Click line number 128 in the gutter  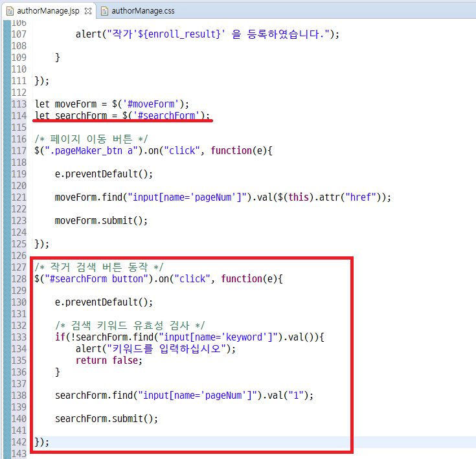pos(19,279)
